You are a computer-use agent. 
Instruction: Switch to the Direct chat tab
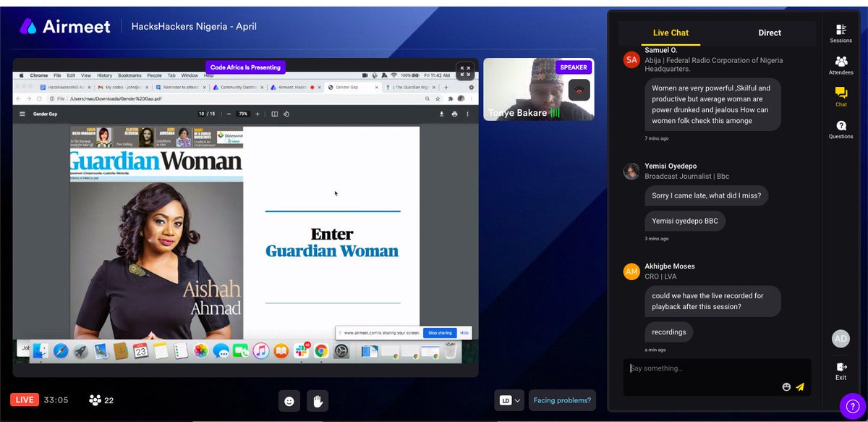[770, 33]
